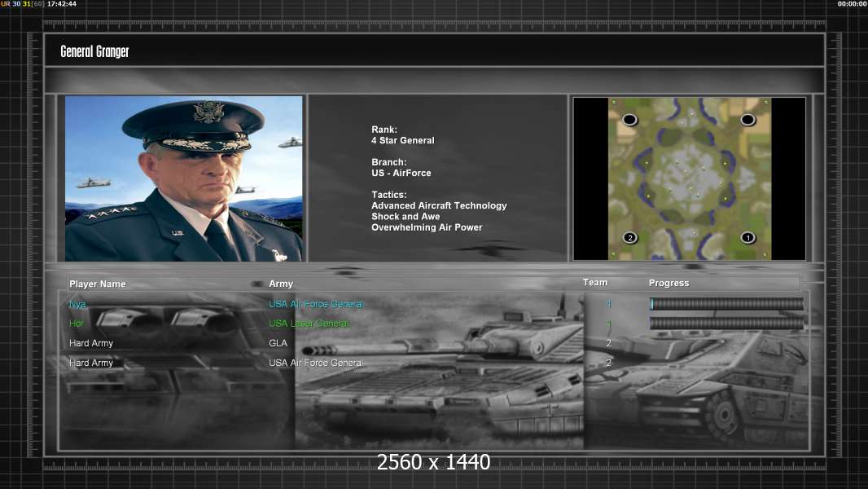
Task: Click the 'Army' column header
Action: [281, 284]
